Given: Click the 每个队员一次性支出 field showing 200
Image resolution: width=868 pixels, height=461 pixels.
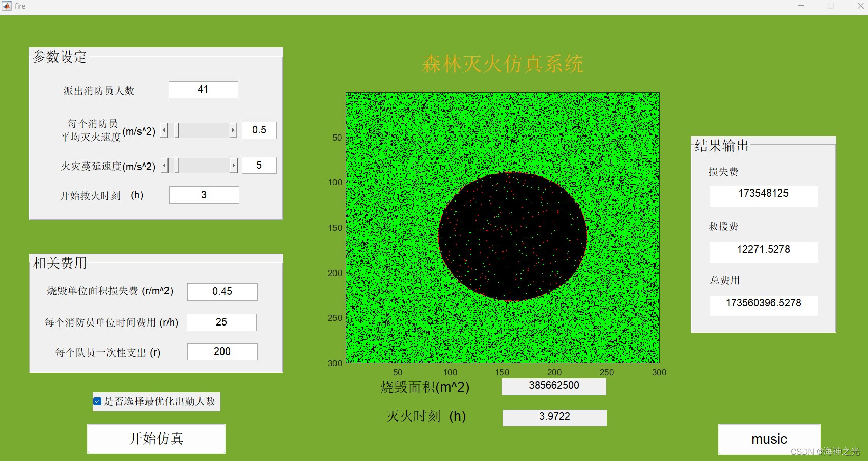Looking at the screenshot, I should pyautogui.click(x=222, y=352).
